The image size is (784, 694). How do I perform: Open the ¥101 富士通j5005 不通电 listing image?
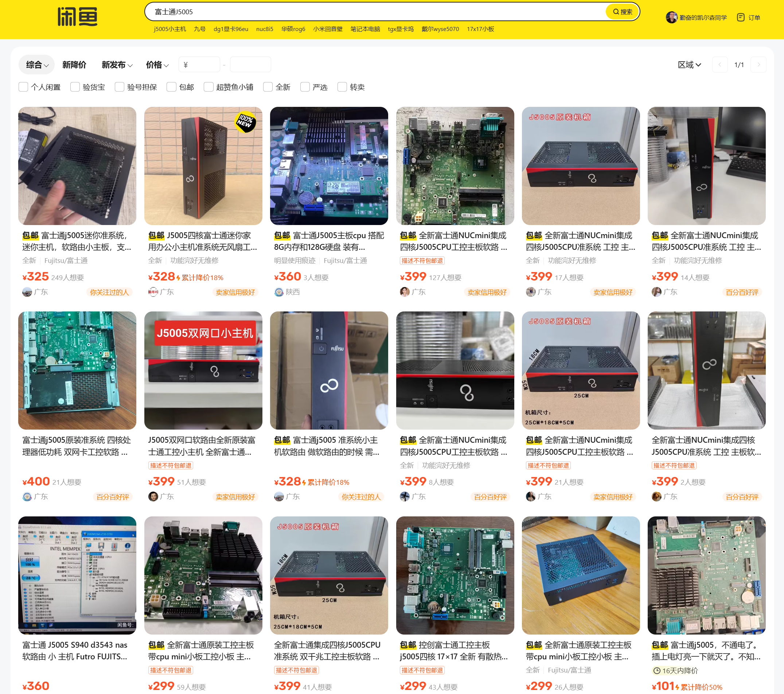tap(706, 575)
